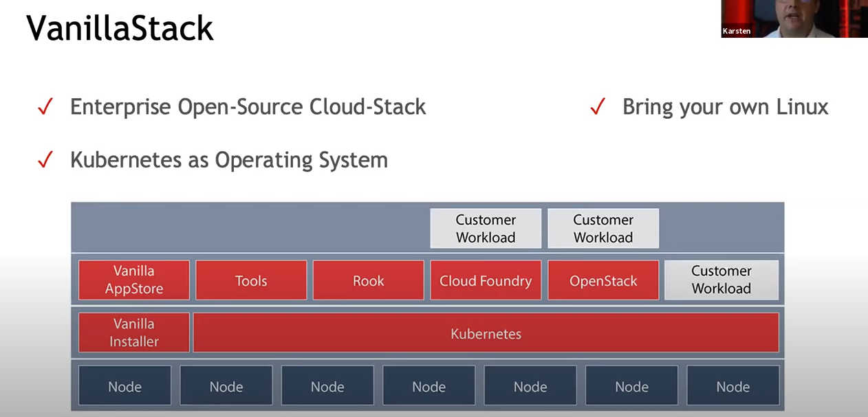Viewport: 868px width, 417px height.
Task: Click the Vanilla Installer box
Action: pos(134,333)
